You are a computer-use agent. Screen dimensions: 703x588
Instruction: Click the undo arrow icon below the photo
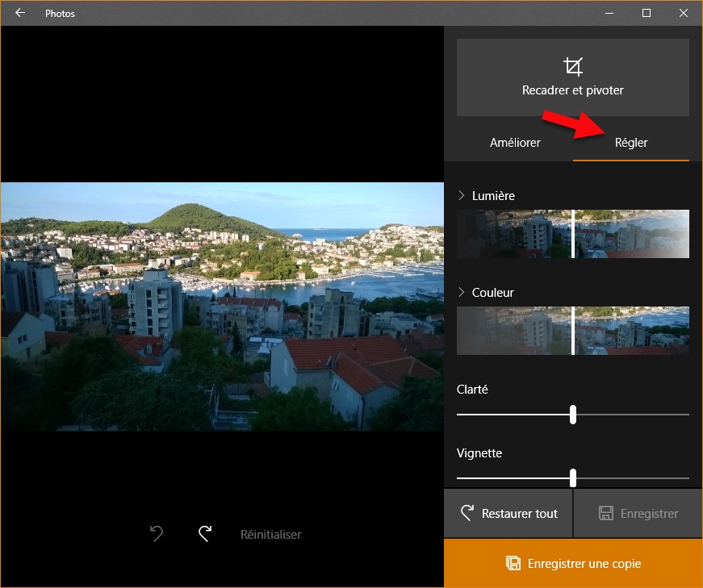tap(157, 534)
